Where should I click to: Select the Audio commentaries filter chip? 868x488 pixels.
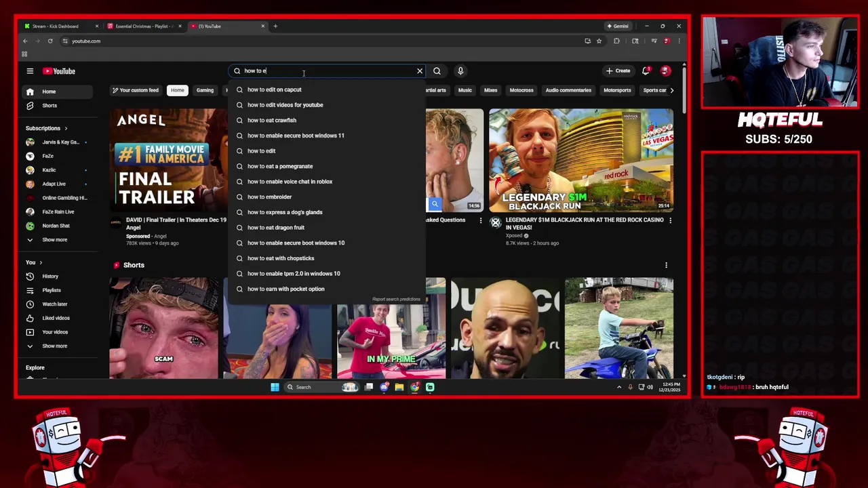click(568, 90)
